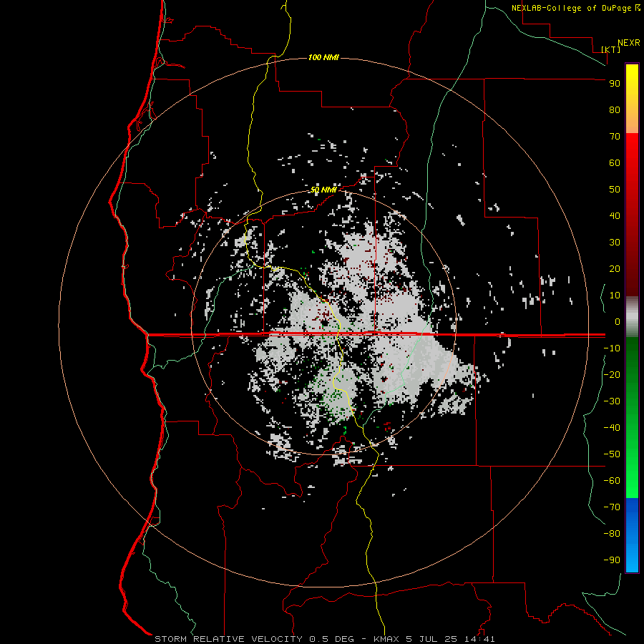Click the -40 value on the scale
The width and height of the screenshot is (644, 644).
(x=612, y=428)
